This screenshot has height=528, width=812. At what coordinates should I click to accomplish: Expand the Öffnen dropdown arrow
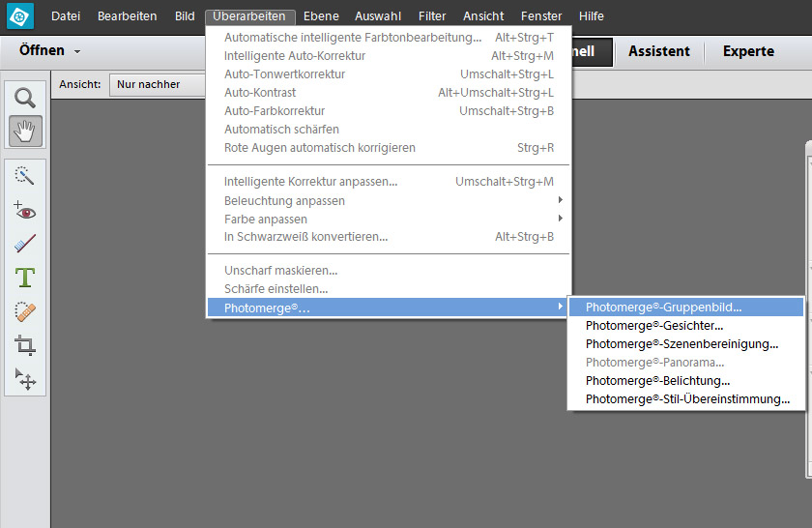[77, 51]
